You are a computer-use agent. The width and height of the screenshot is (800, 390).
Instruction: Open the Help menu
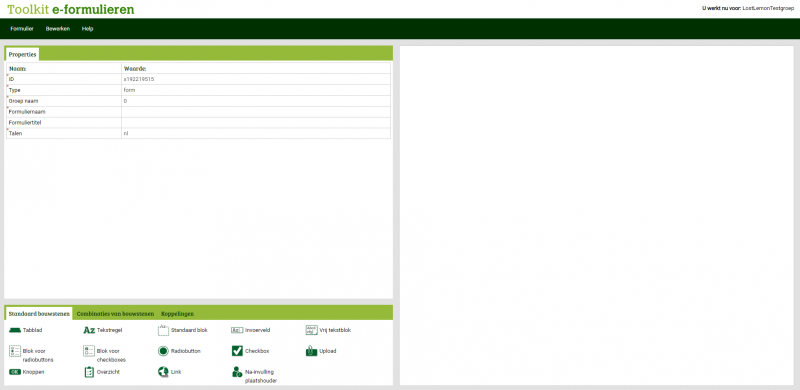click(x=88, y=29)
